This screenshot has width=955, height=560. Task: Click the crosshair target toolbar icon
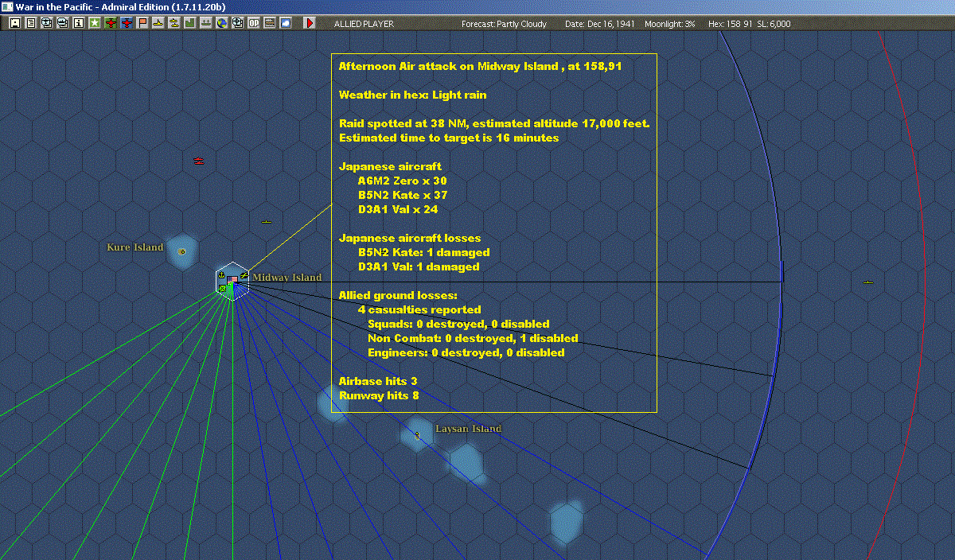point(238,23)
